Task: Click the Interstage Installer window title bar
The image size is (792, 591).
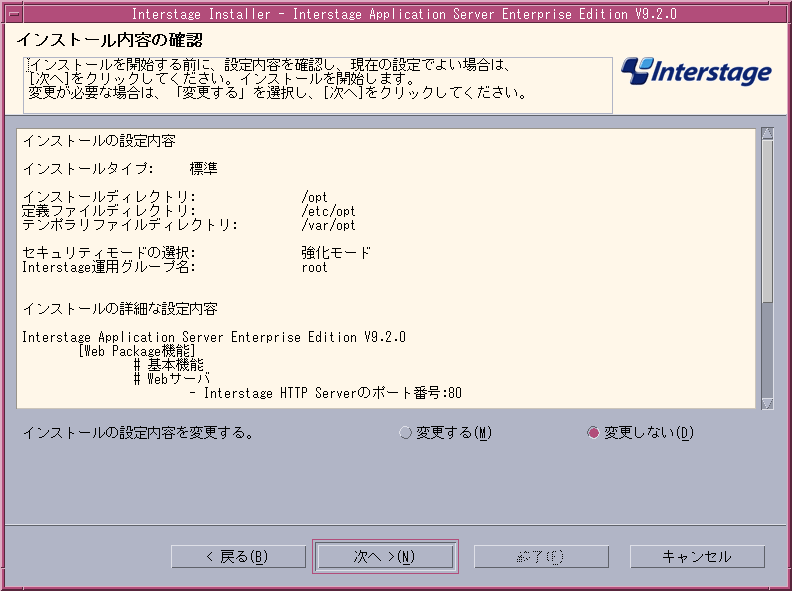Action: coord(404,14)
